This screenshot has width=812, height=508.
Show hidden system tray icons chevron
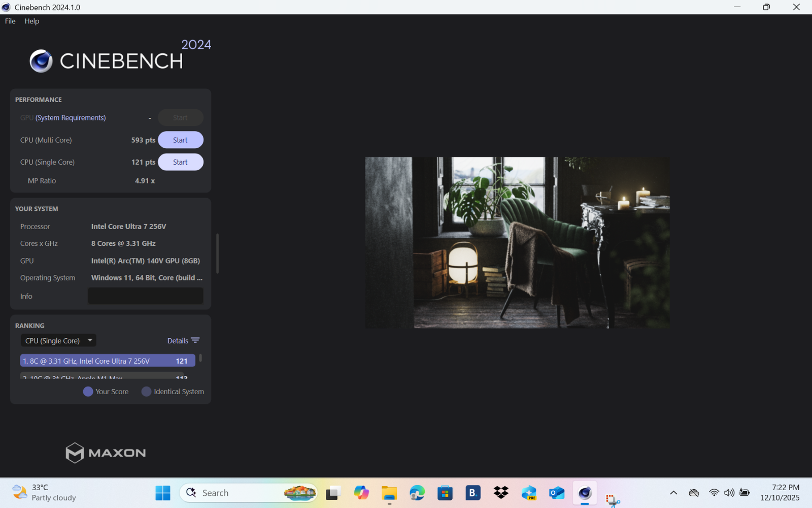point(673,493)
